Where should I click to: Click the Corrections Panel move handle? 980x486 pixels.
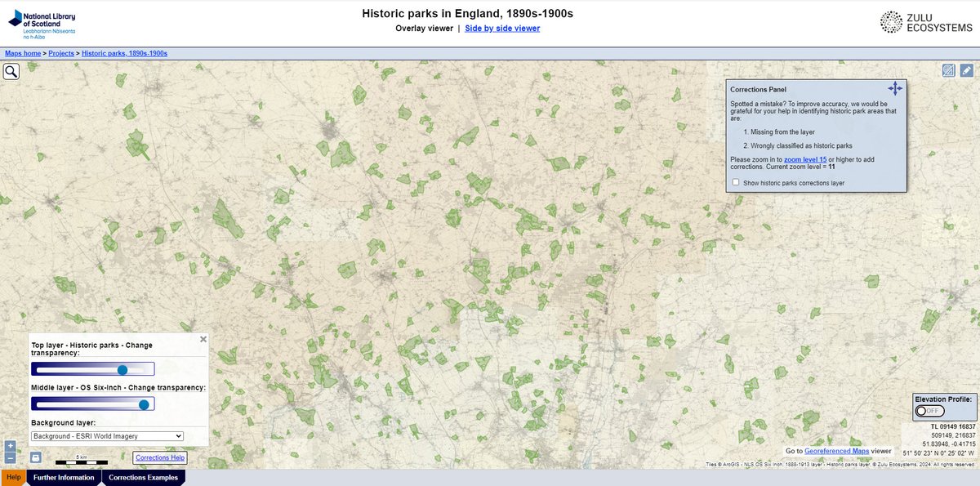point(894,87)
